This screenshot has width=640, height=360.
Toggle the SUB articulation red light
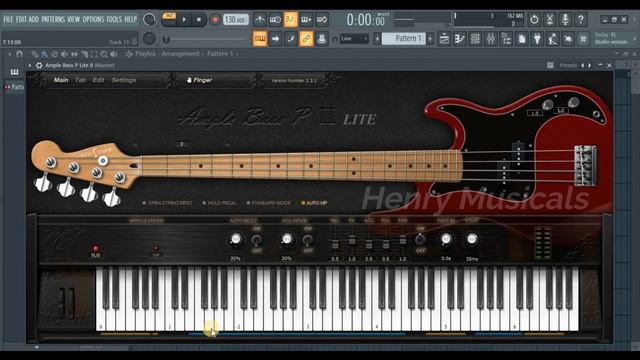click(96, 249)
